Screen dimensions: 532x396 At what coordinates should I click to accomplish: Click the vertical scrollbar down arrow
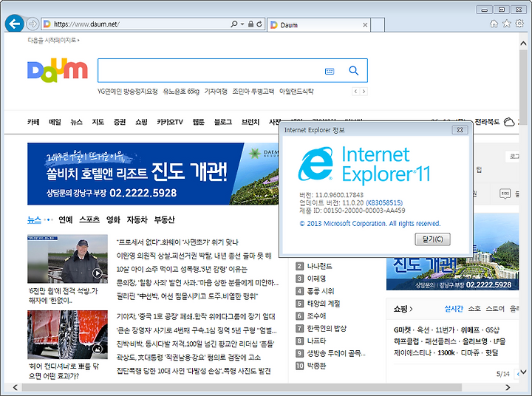click(524, 372)
